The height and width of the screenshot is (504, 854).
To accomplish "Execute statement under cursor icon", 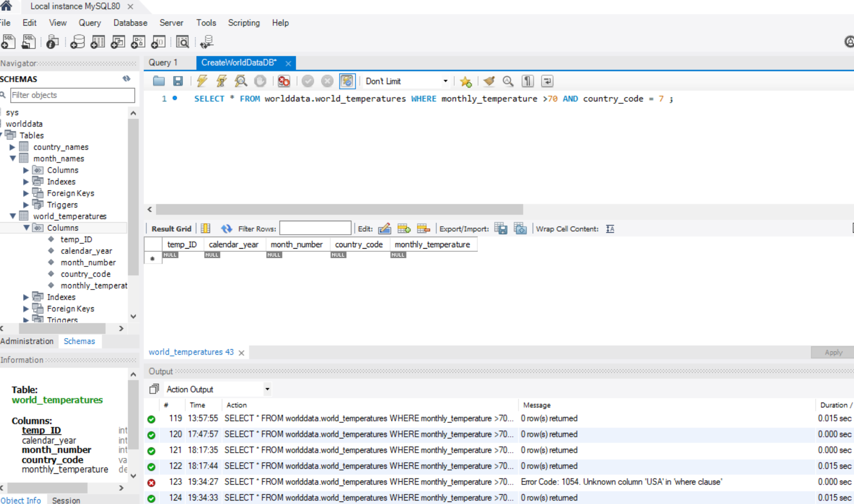I will [x=221, y=81].
